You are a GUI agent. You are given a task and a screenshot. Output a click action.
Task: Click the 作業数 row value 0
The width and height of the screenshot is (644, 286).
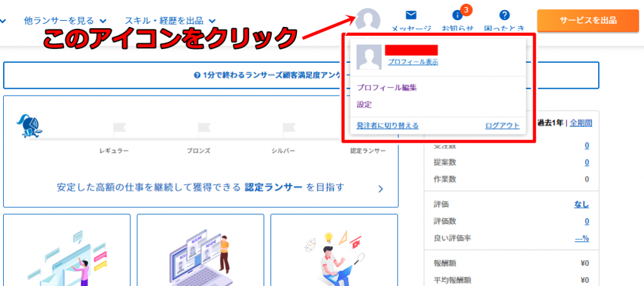point(587,179)
